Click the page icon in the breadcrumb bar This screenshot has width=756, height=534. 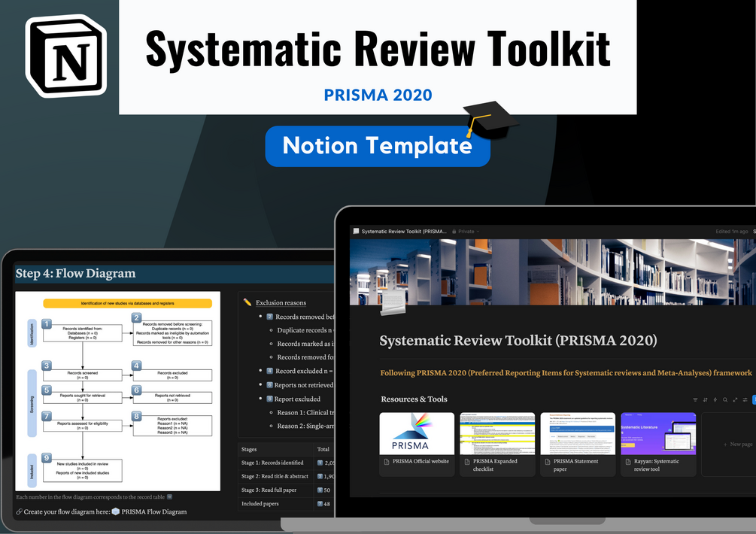pos(357,232)
